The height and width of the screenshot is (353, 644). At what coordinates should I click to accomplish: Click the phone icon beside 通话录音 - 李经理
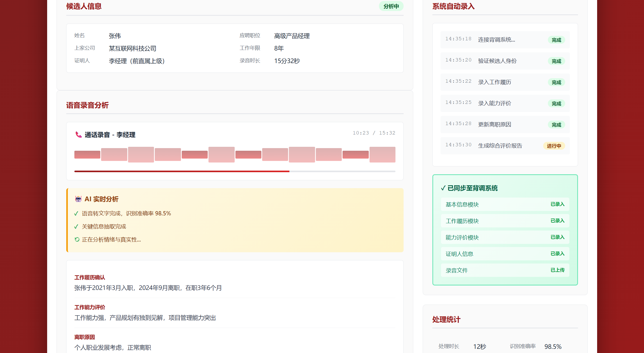coord(78,135)
